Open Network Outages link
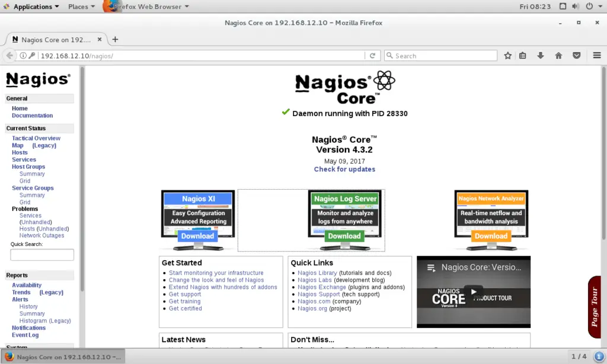Viewport: 607px width, 364px height. pos(42,235)
